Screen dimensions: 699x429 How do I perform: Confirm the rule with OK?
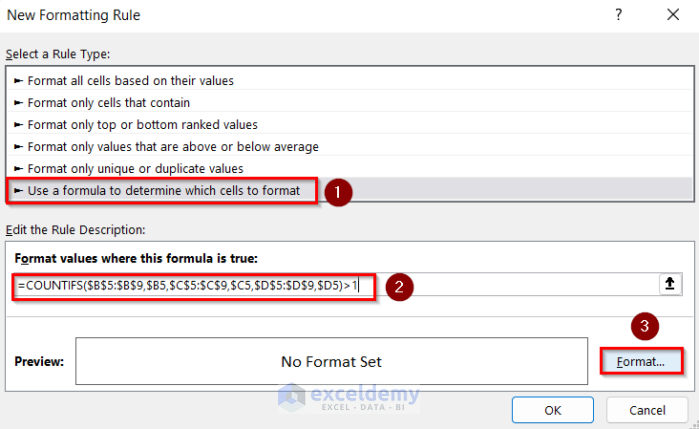(553, 410)
